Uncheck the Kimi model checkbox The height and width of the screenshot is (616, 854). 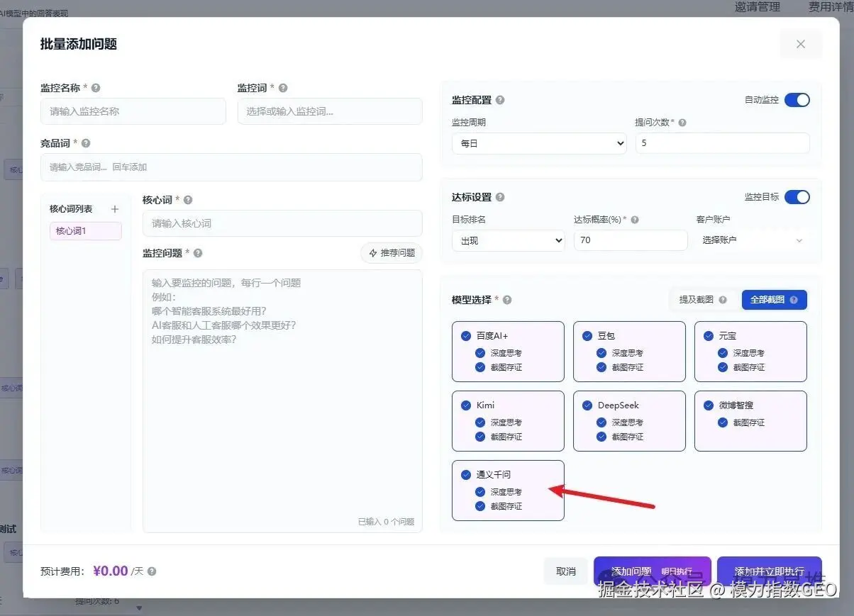[466, 405]
